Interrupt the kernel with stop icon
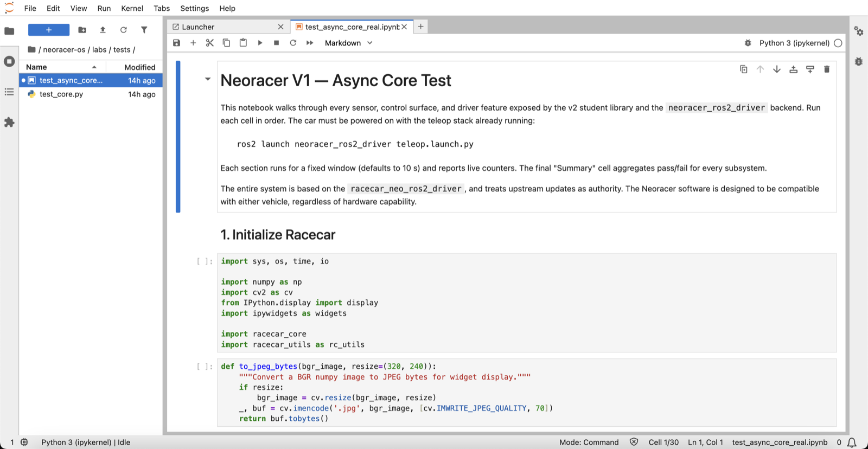This screenshot has width=868, height=449. [276, 43]
